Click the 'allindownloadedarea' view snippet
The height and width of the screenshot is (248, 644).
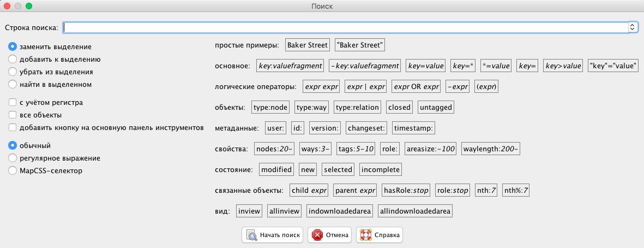415,211
